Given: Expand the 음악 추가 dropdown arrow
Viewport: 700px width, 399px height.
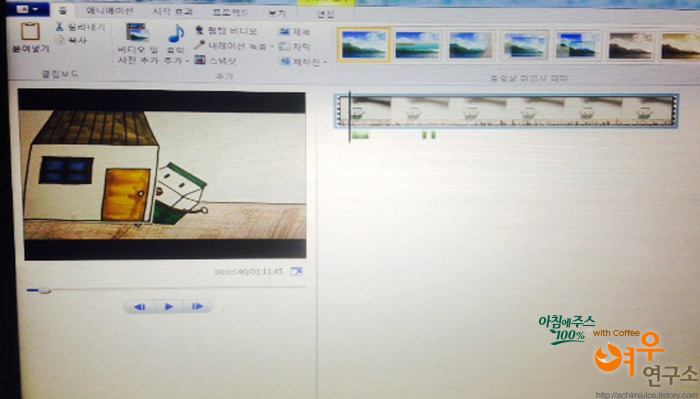Looking at the screenshot, I should (187, 61).
